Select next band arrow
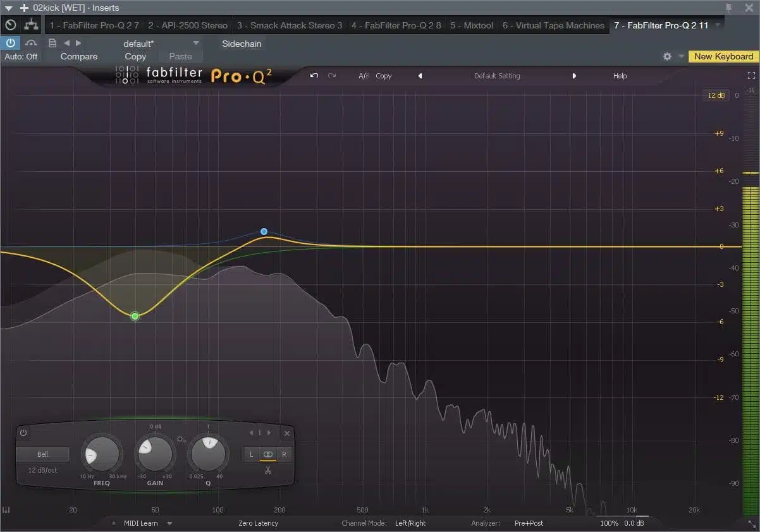Viewport: 760px width, 532px height. coord(269,433)
